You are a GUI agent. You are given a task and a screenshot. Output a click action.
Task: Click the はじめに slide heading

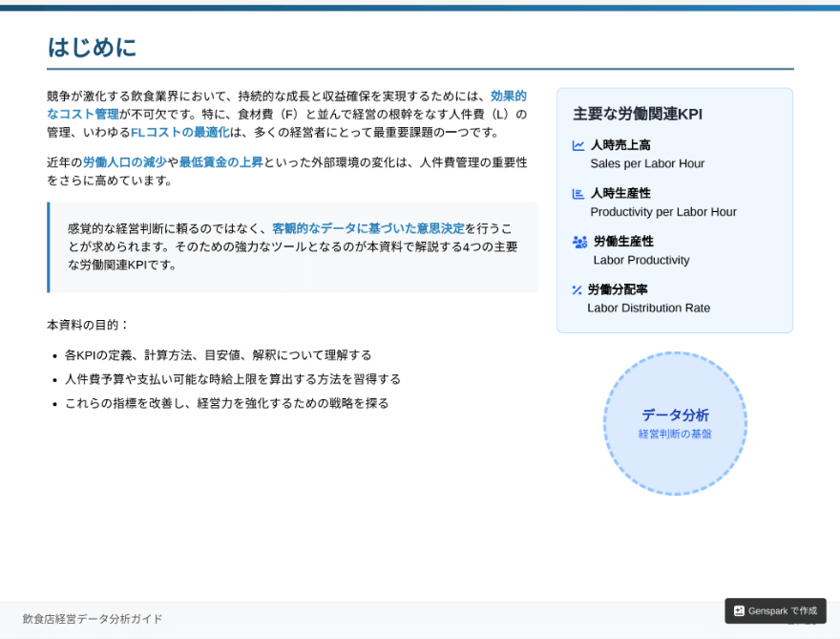coord(93,47)
